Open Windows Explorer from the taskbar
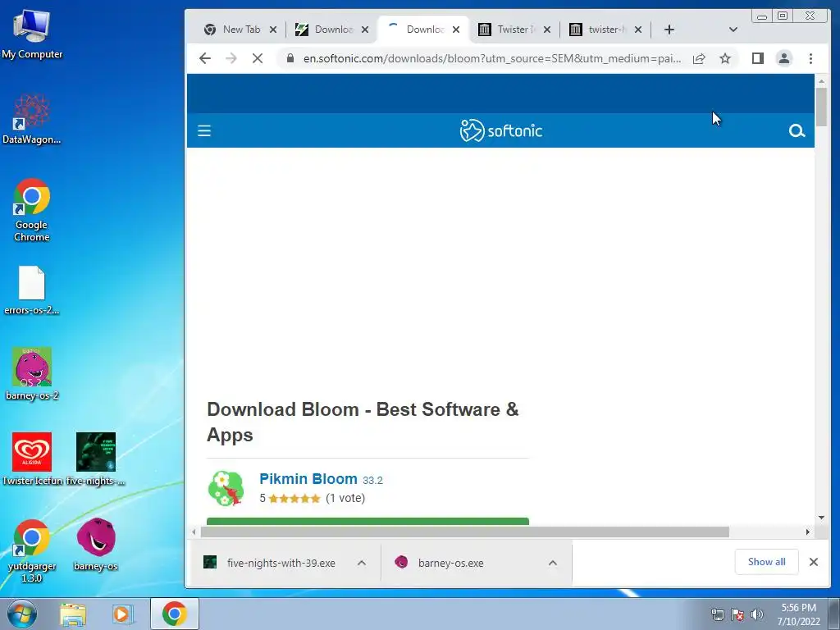 pyautogui.click(x=73, y=614)
